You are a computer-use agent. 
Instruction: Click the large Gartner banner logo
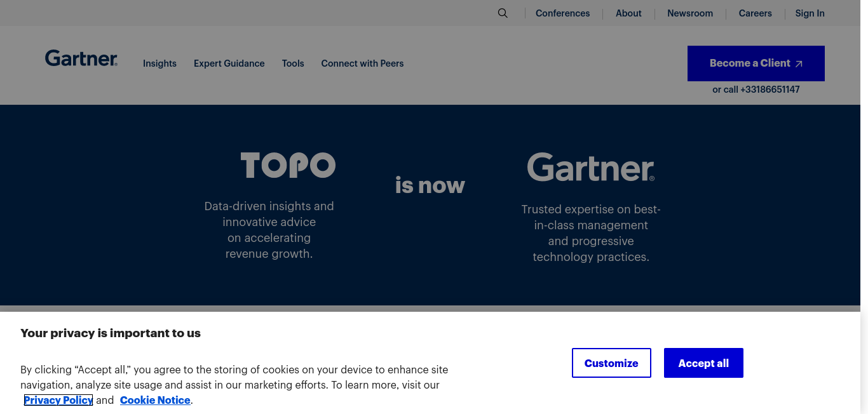point(591,167)
